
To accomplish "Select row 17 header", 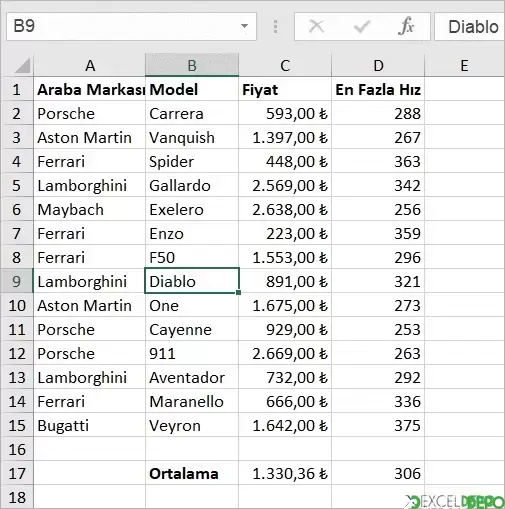I will [x=17, y=473].
